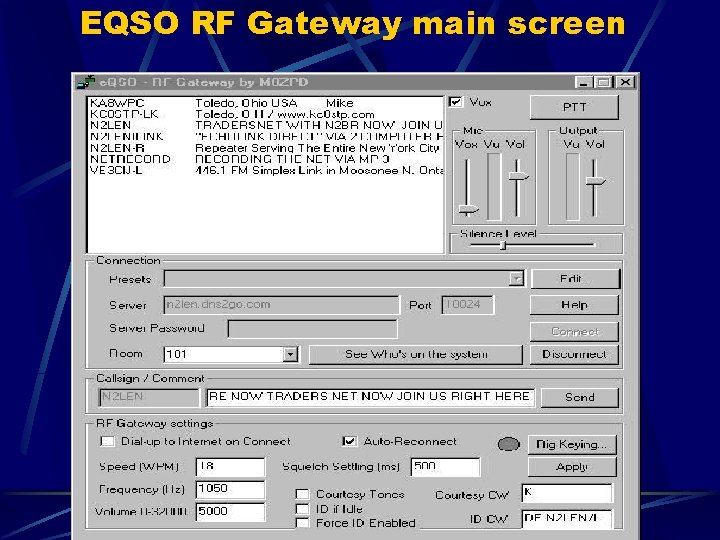
Task: Select the N2LENILINK list entry
Action: coord(265,136)
